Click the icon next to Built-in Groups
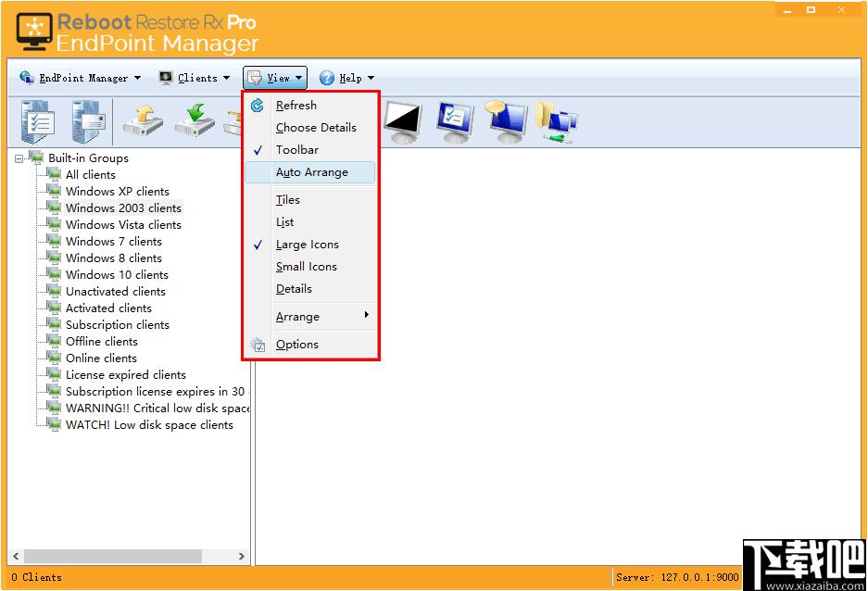 pos(36,157)
